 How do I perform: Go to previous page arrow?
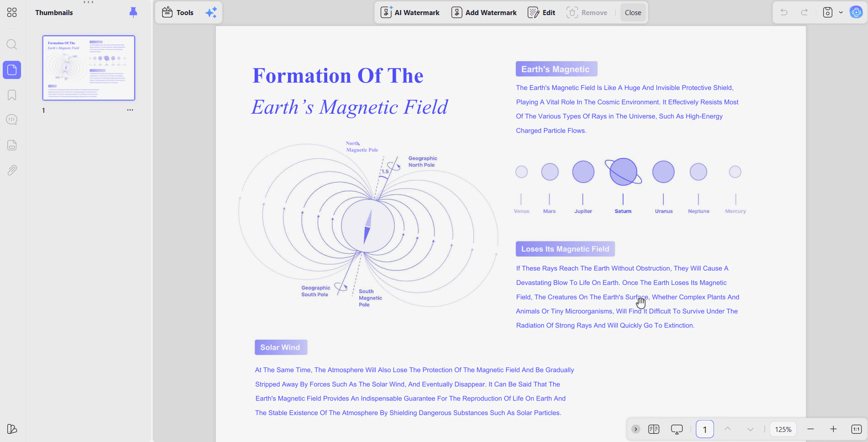pos(728,429)
